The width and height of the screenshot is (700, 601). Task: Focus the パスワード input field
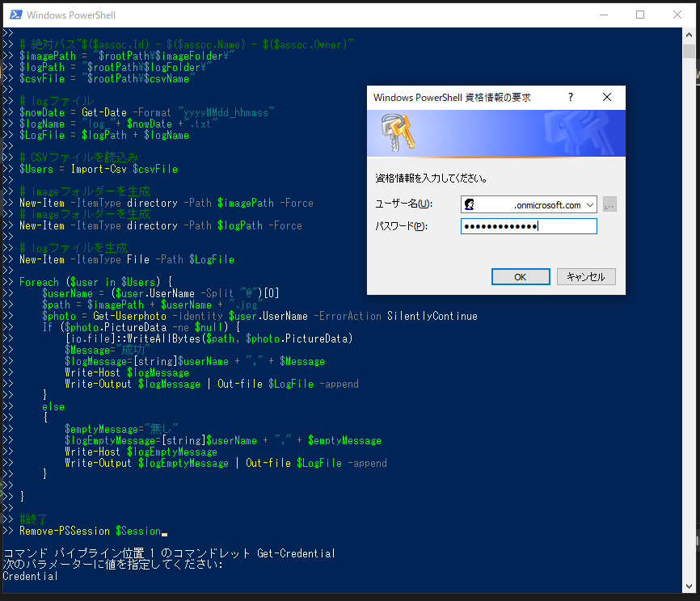[x=529, y=226]
